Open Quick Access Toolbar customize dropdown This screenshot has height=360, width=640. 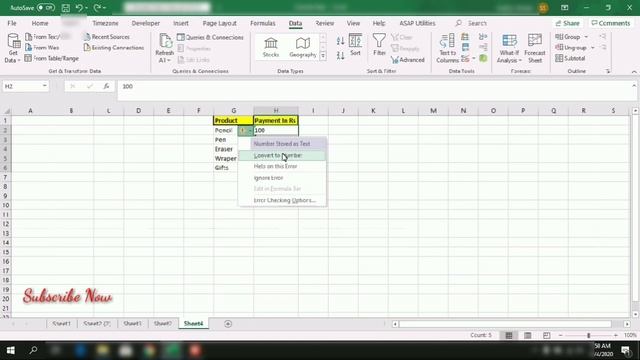(x=105, y=7)
